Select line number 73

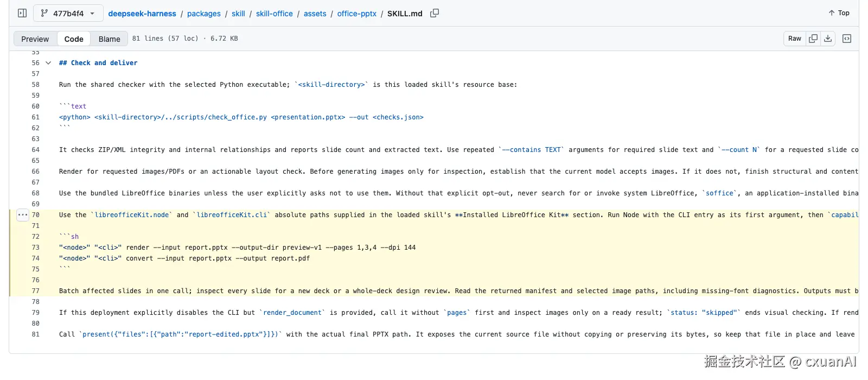point(36,248)
